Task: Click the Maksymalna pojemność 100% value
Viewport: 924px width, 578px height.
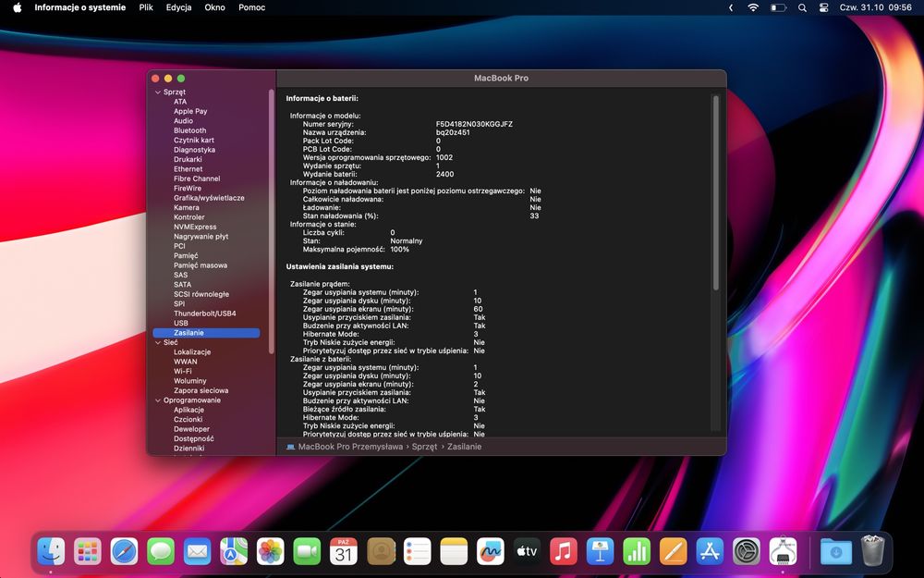Action: pos(399,249)
